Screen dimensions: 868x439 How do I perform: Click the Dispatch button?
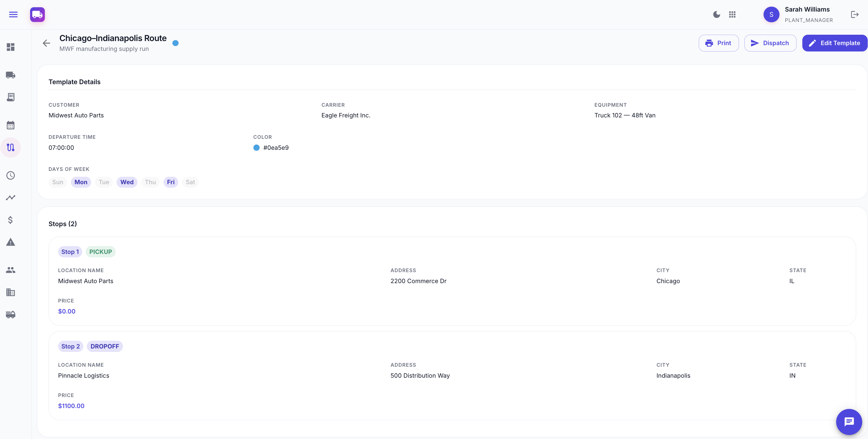(x=770, y=43)
